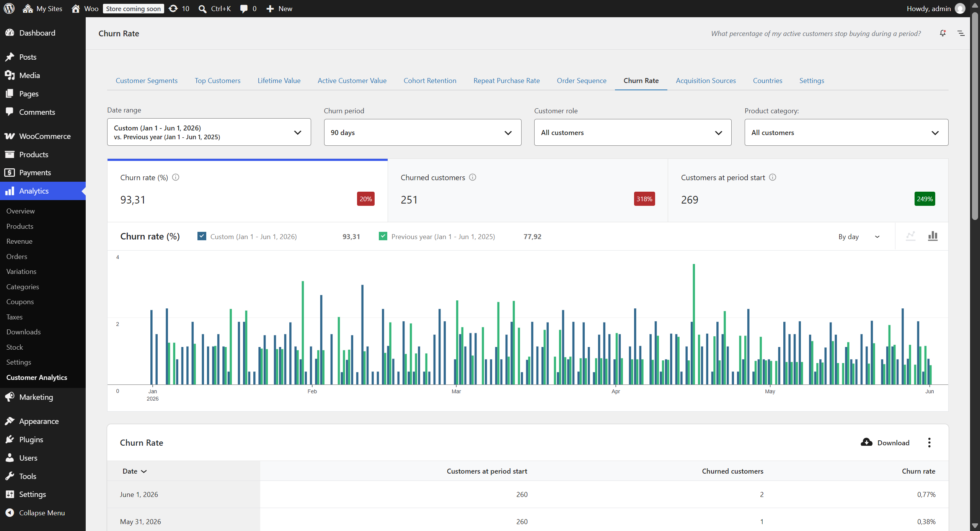Select the Churned customers summary card
980x531 pixels.
click(528, 191)
